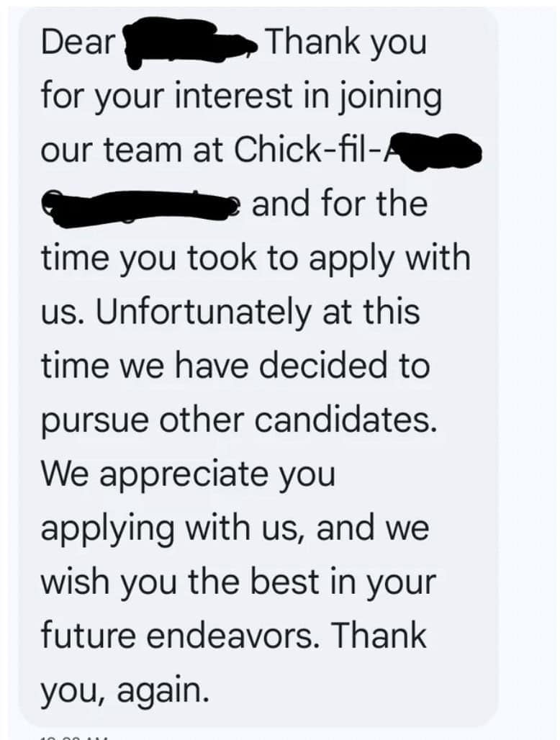Click the closing text "you, again."
Screen dimensions: 560x740
coord(125,690)
